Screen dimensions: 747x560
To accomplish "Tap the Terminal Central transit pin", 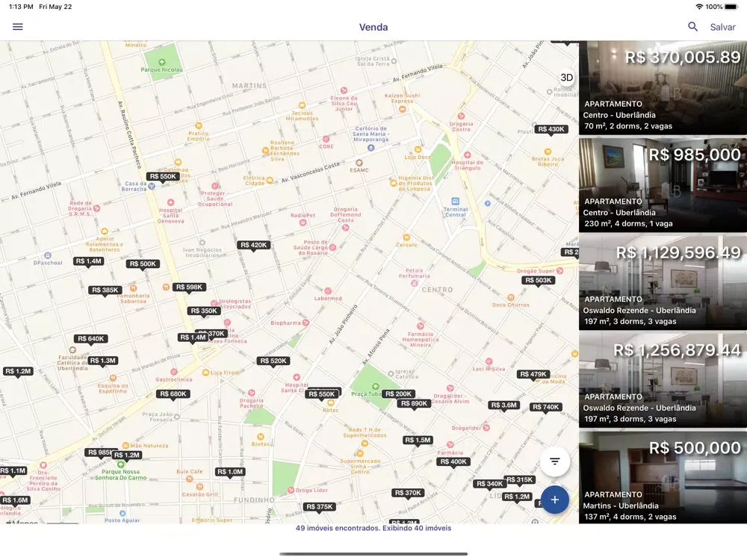I will pyautogui.click(x=456, y=202).
